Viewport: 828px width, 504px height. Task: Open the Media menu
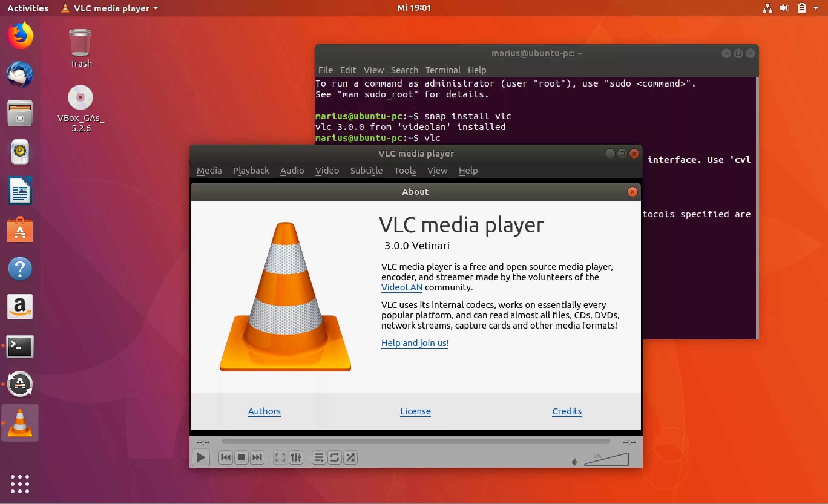(209, 171)
